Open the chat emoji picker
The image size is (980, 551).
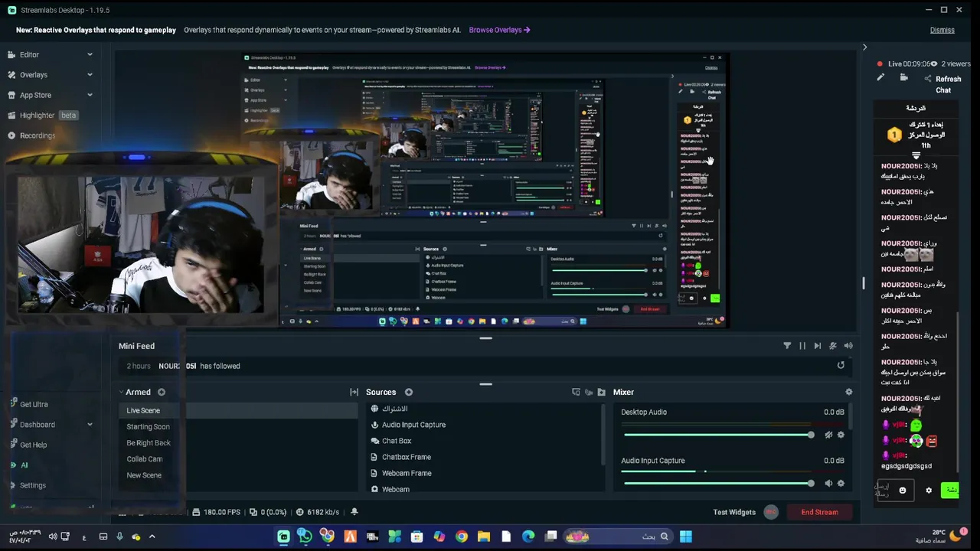tap(903, 491)
